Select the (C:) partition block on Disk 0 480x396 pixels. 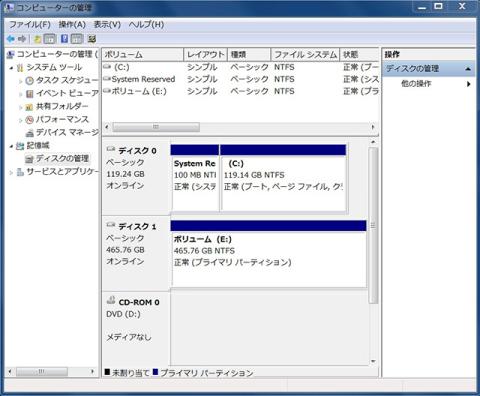point(283,178)
